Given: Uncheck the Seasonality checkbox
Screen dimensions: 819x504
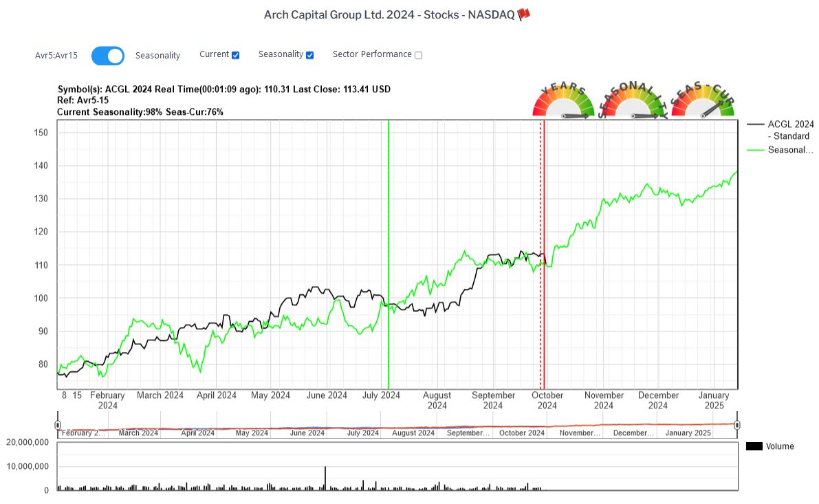Looking at the screenshot, I should (309, 55).
